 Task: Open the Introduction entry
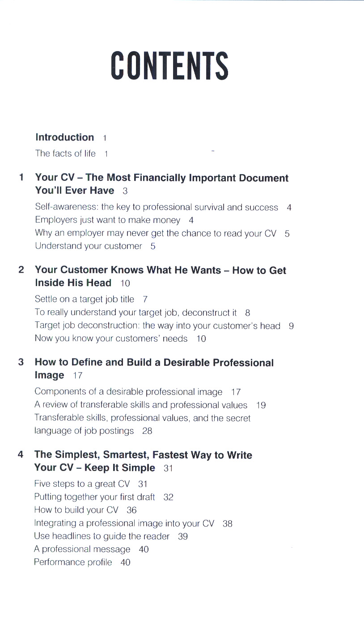tap(65, 137)
